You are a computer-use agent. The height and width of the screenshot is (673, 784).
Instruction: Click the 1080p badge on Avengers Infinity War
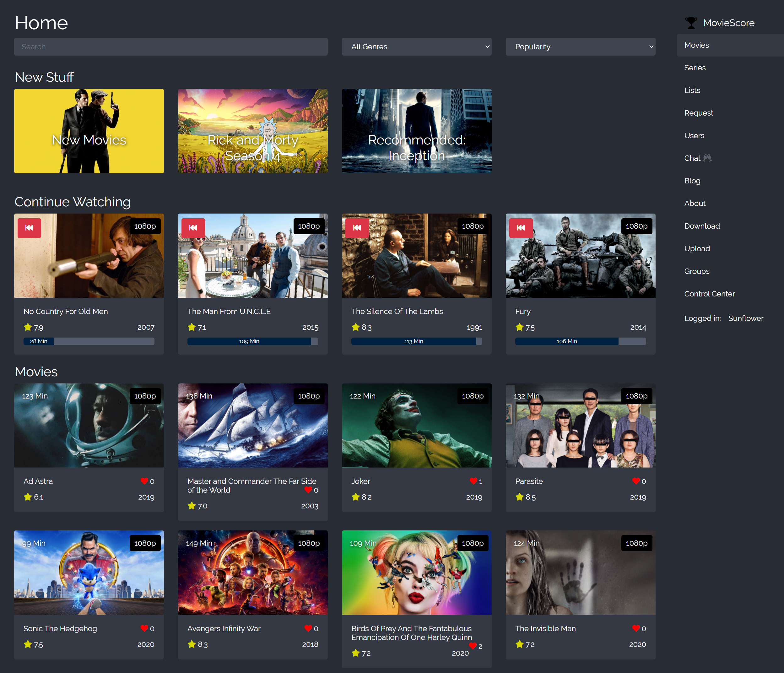(x=309, y=543)
